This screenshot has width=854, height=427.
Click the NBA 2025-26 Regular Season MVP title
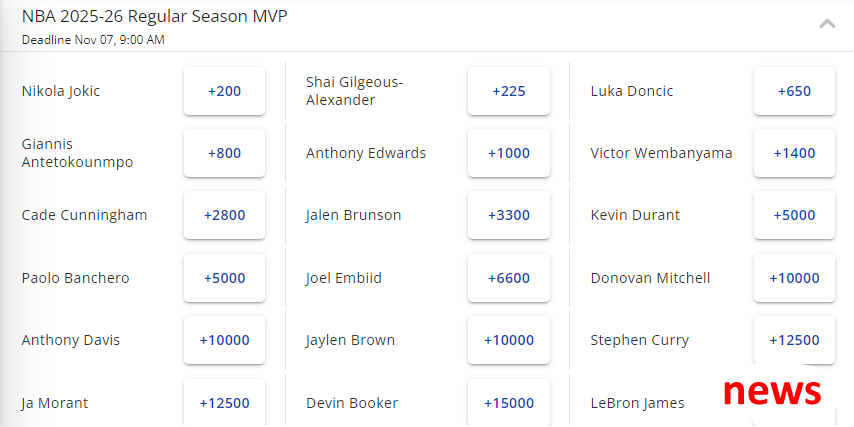154,16
